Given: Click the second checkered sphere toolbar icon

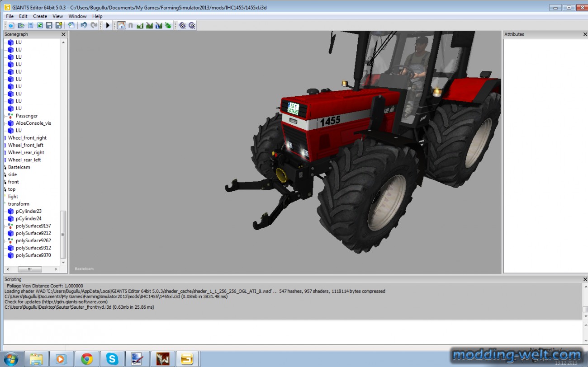Looking at the screenshot, I should (x=192, y=25).
